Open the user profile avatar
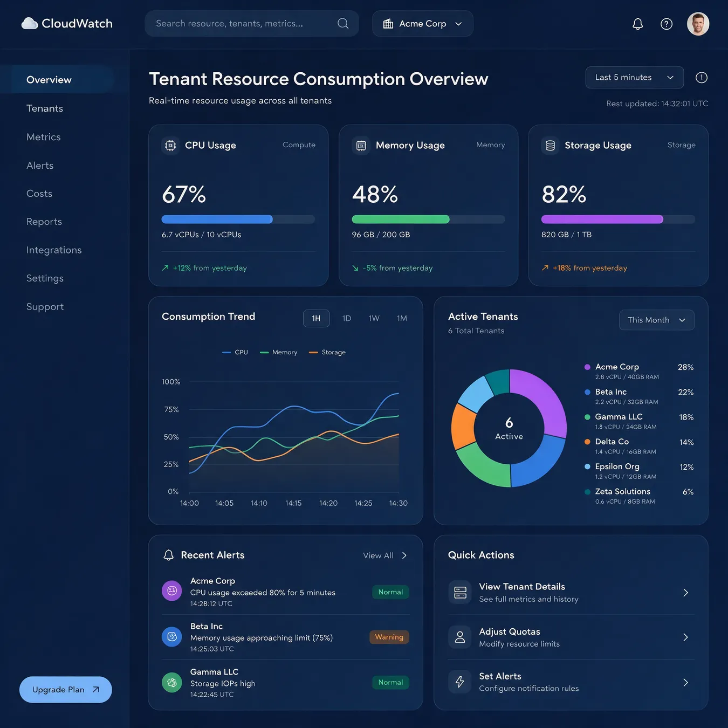 coord(698,24)
